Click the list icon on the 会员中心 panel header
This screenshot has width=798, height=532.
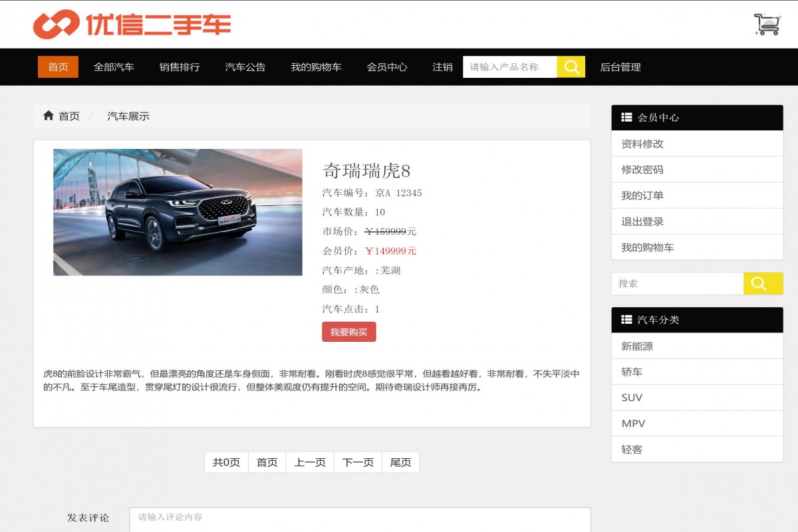(x=626, y=117)
